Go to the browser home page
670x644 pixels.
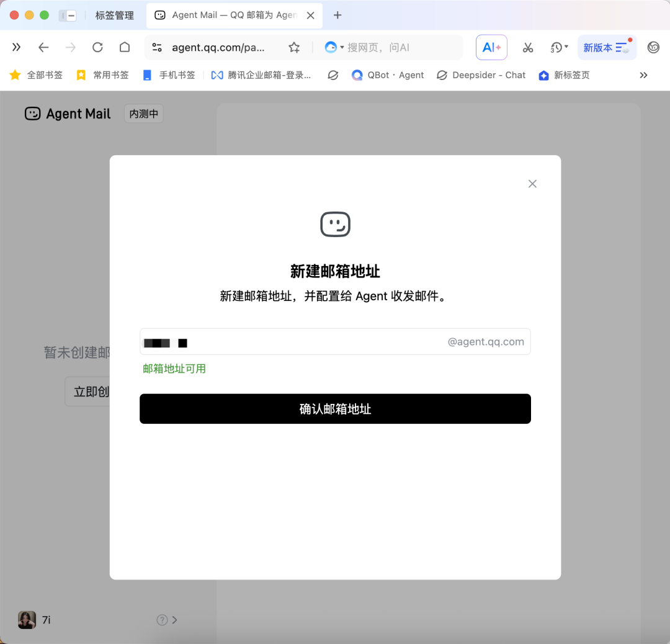125,47
